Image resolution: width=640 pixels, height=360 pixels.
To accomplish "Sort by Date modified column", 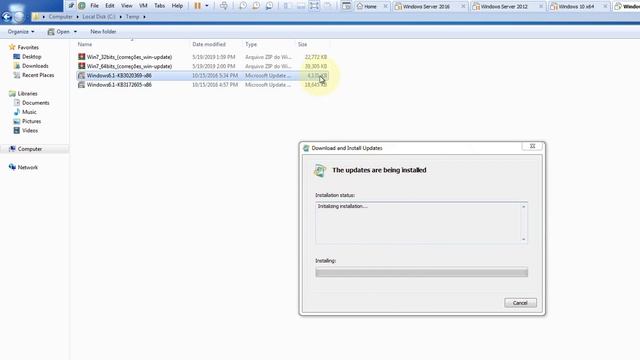I will click(209, 44).
